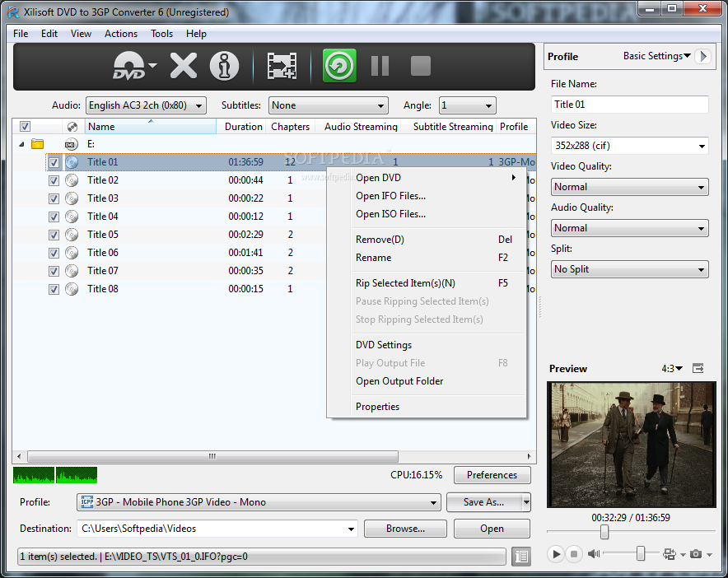Click the Save As button

click(484, 502)
